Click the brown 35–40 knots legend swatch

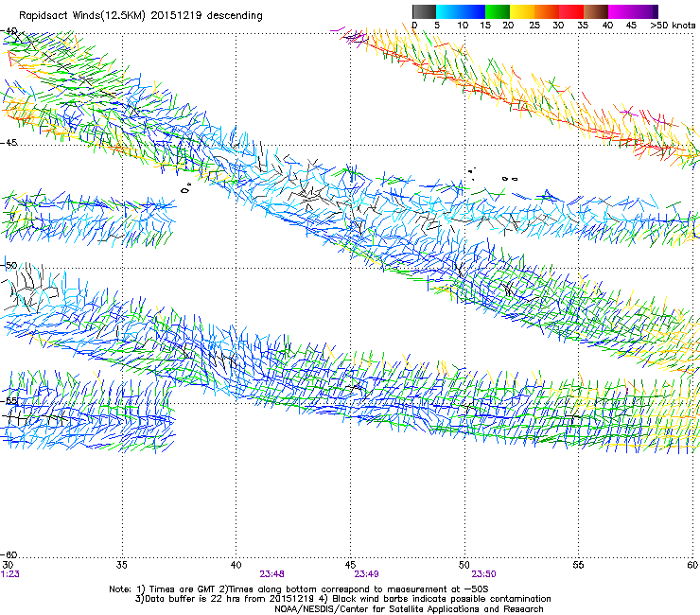point(596,11)
